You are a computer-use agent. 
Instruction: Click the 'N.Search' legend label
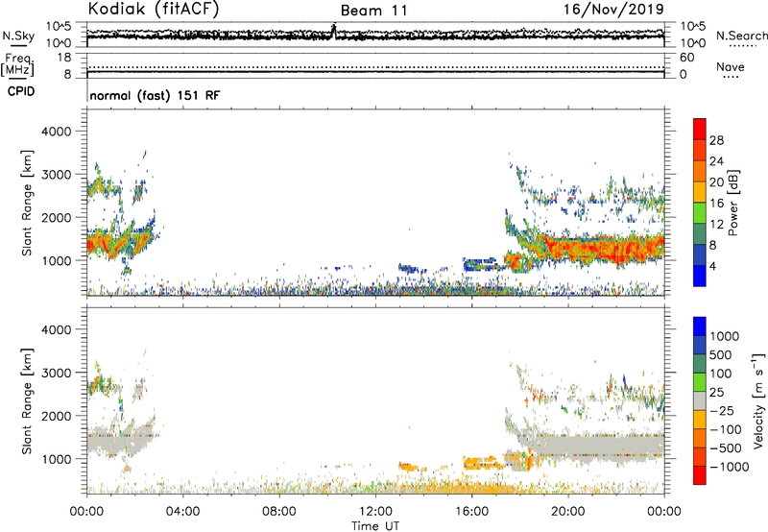coord(741,36)
